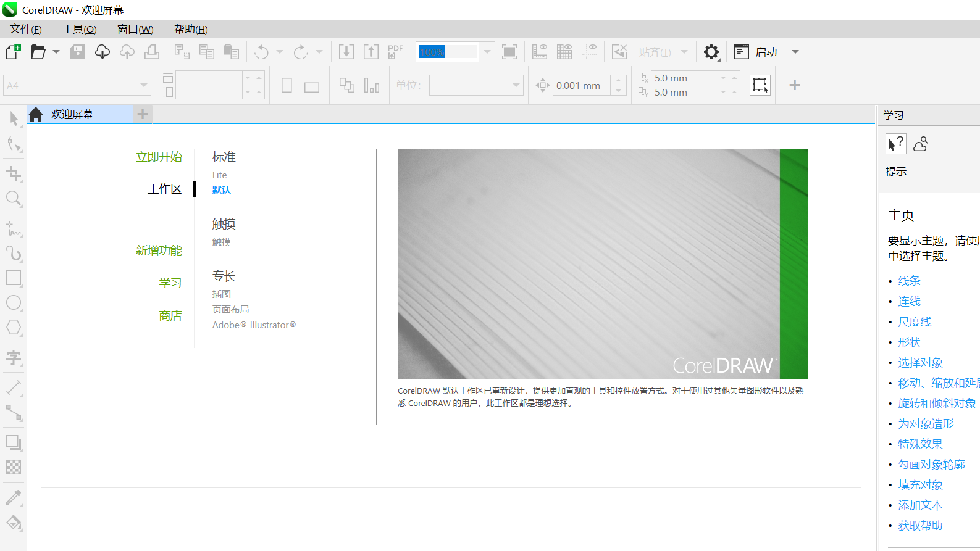Click the nudge distance 0.001 mm field
Viewport: 980px width, 551px height.
pyautogui.click(x=582, y=85)
